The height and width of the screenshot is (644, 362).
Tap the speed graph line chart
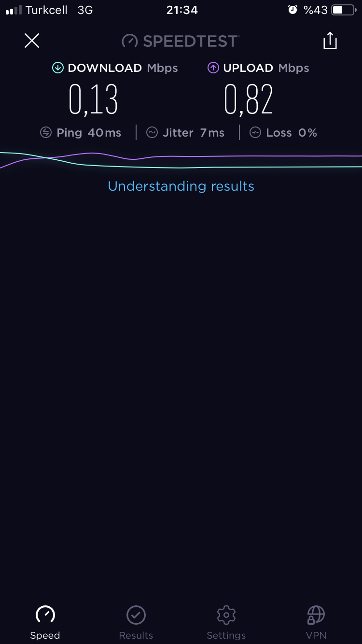tap(181, 160)
